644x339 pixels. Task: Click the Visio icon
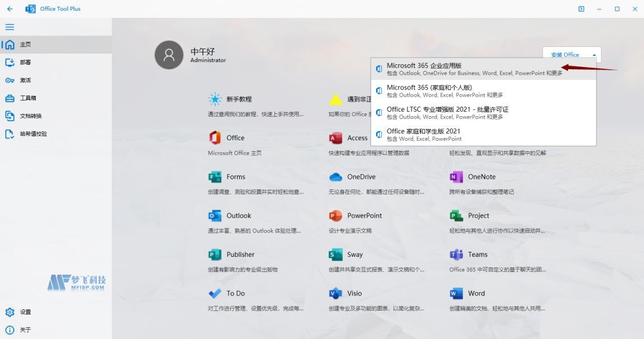pyautogui.click(x=335, y=293)
